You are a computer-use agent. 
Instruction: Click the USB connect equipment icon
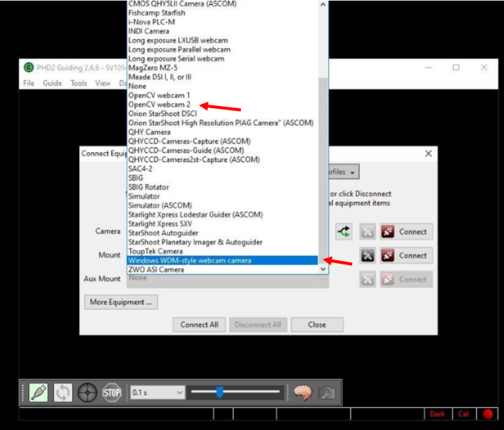39,393
